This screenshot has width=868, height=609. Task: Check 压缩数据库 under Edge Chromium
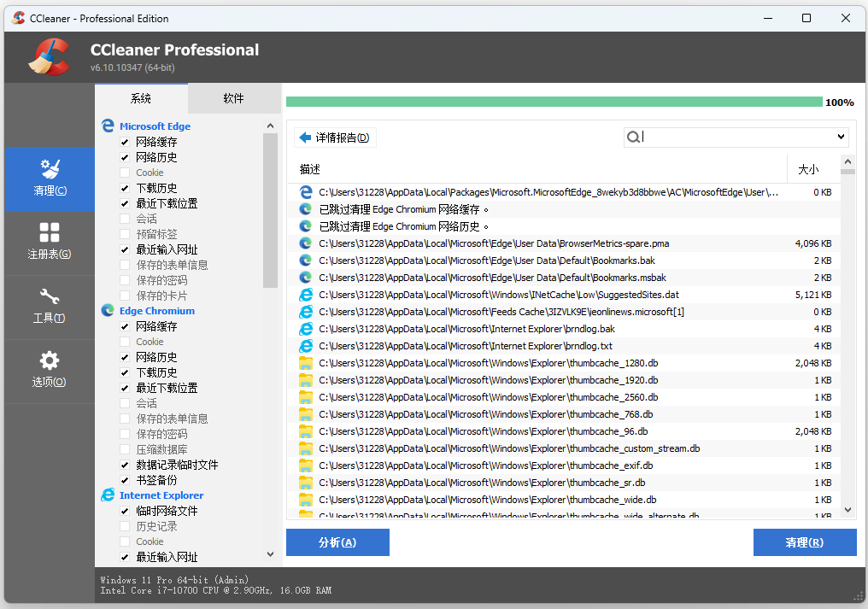tap(125, 449)
